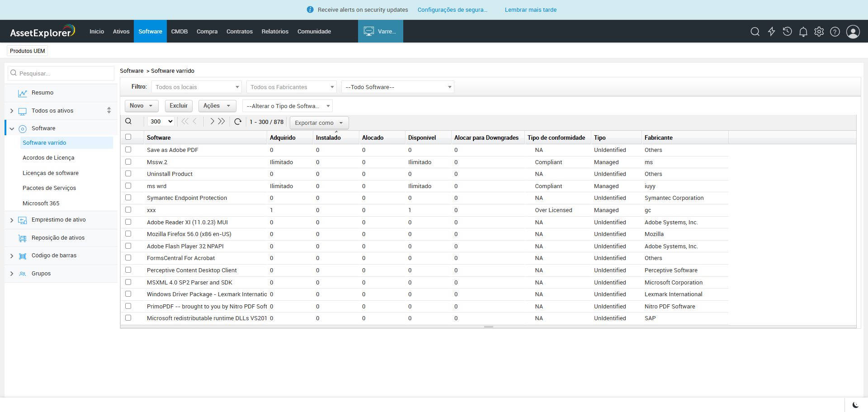Open the Todos os Fabricantes filter dropdown

292,87
